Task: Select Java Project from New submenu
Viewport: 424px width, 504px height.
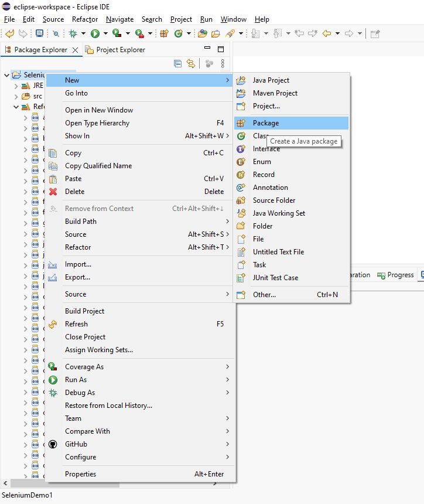Action: [x=291, y=80]
